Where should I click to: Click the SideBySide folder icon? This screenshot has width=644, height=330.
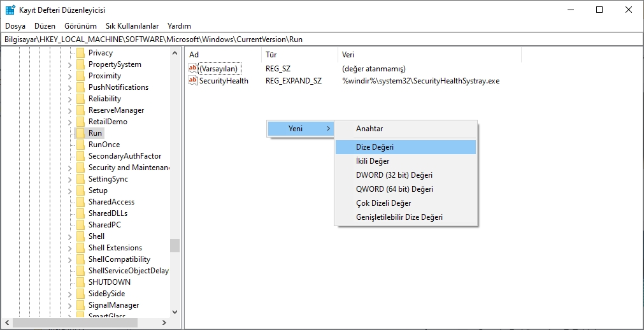pos(80,294)
